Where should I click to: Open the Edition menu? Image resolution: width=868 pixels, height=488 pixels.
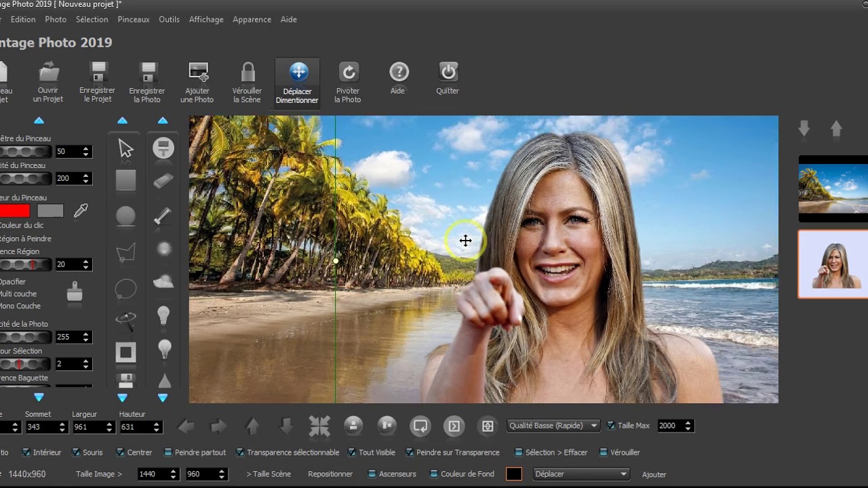tap(23, 20)
